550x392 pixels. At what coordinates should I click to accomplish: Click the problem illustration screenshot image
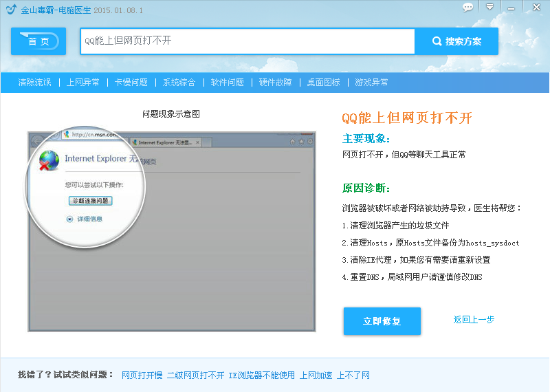(x=171, y=231)
